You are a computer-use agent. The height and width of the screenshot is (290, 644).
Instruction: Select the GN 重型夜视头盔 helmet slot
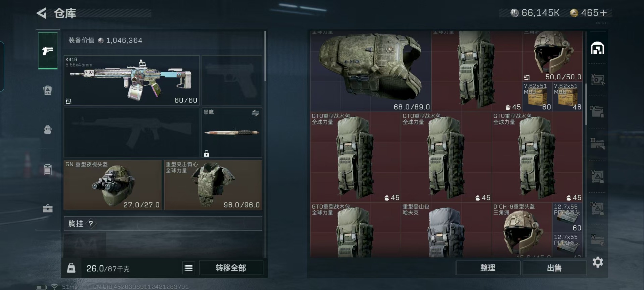tap(113, 185)
